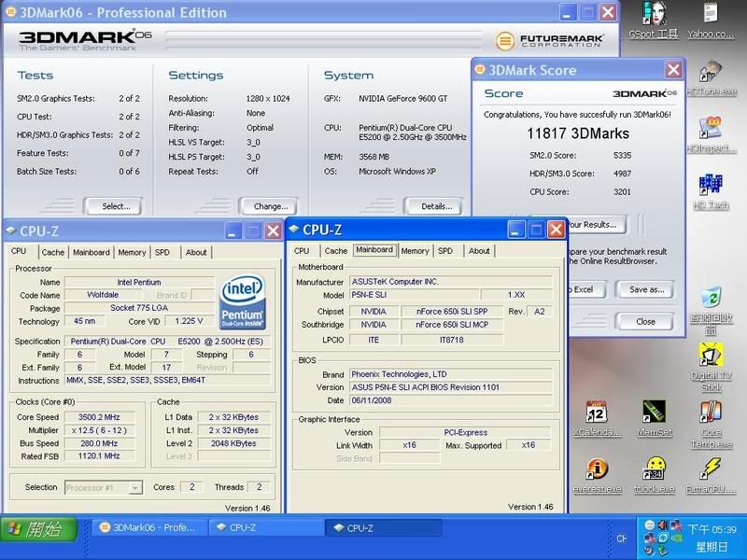Click the Wolfdale code name field

point(103,295)
